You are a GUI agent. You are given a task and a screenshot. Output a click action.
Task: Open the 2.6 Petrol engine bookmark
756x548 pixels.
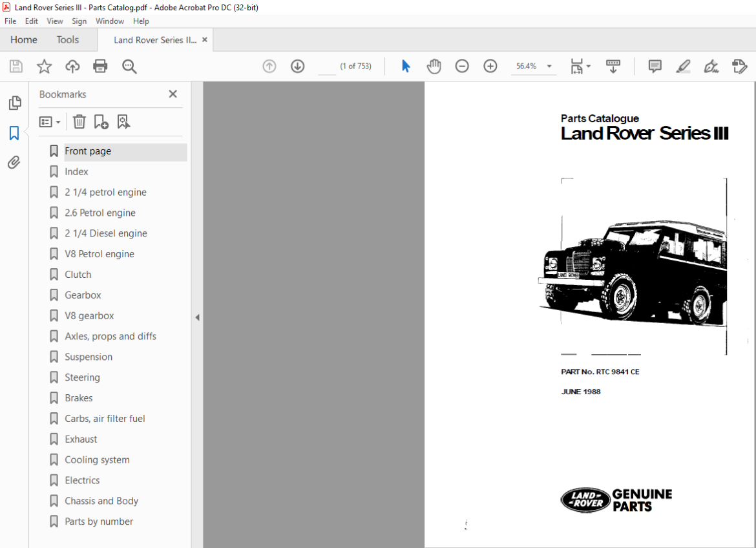[x=100, y=213]
